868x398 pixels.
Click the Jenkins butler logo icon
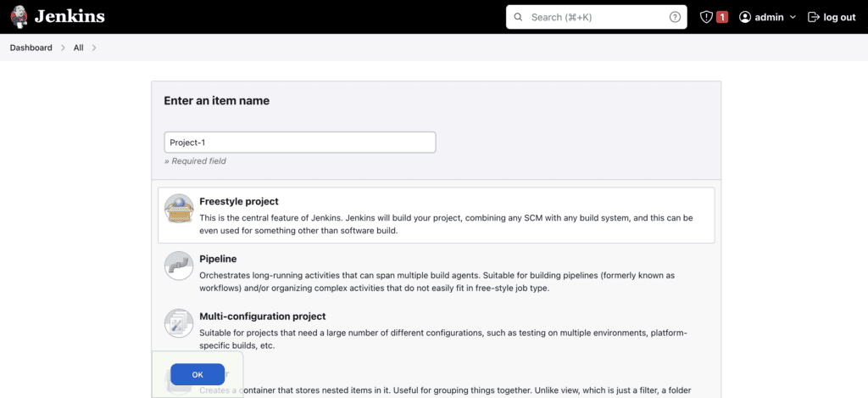pyautogui.click(x=19, y=17)
